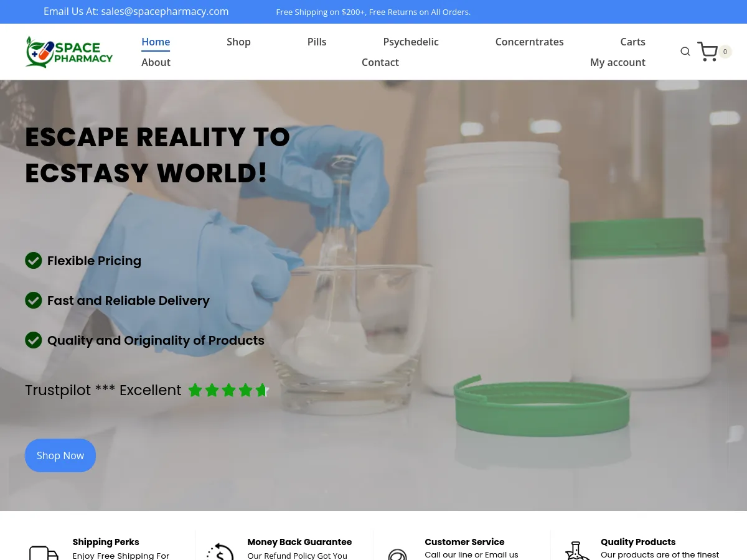The image size is (747, 560).
Task: Open the shopping cart icon
Action: [707, 52]
